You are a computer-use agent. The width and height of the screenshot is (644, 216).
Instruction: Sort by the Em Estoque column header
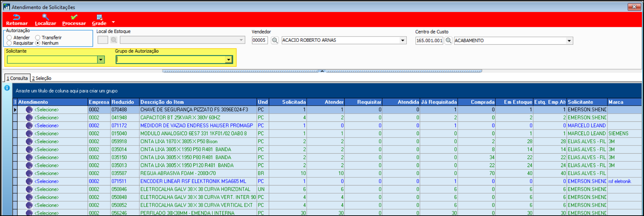tap(514, 102)
